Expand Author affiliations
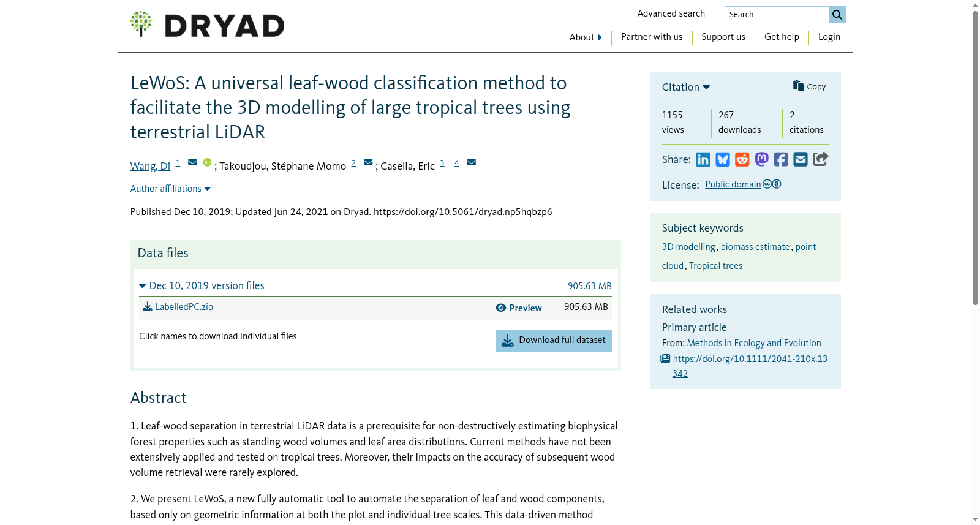Viewport: 980px width, 525px height. pyautogui.click(x=170, y=189)
